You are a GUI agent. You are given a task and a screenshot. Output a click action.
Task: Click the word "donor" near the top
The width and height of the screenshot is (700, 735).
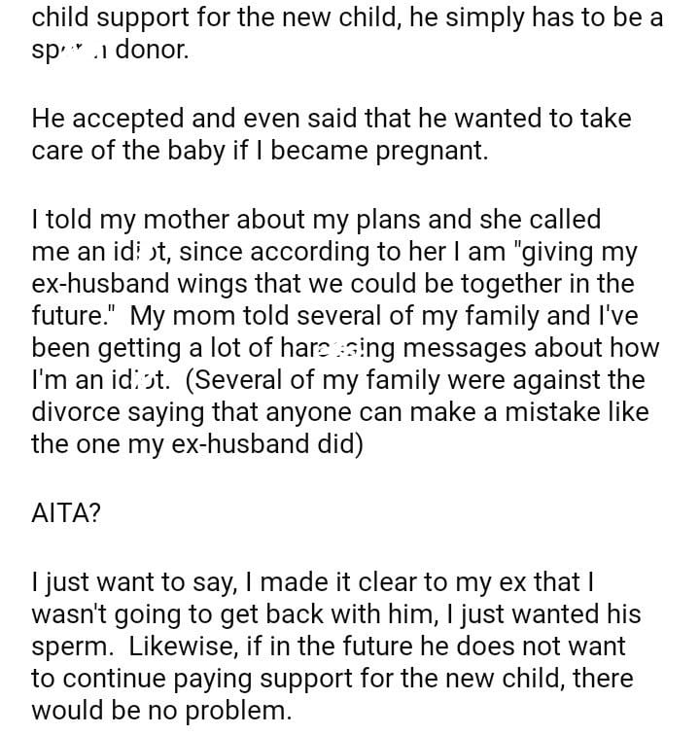pyautogui.click(x=153, y=50)
